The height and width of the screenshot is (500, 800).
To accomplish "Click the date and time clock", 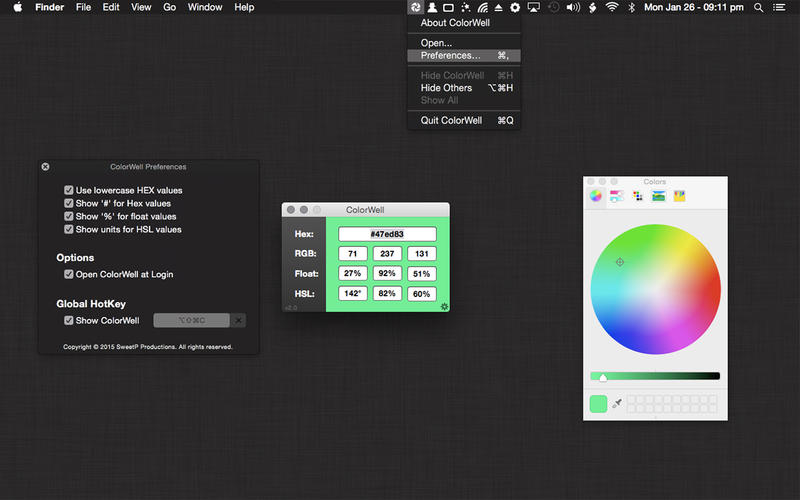I will (693, 7).
